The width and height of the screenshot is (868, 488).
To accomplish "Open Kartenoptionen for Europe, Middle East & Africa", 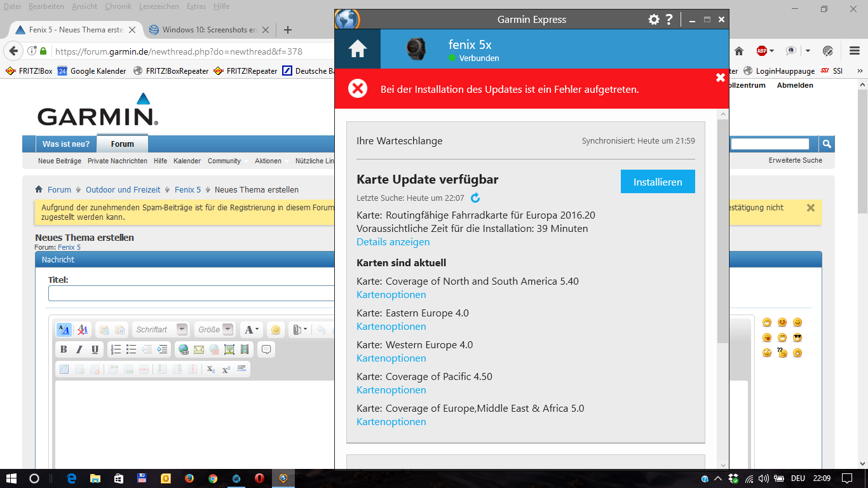I will [391, 422].
